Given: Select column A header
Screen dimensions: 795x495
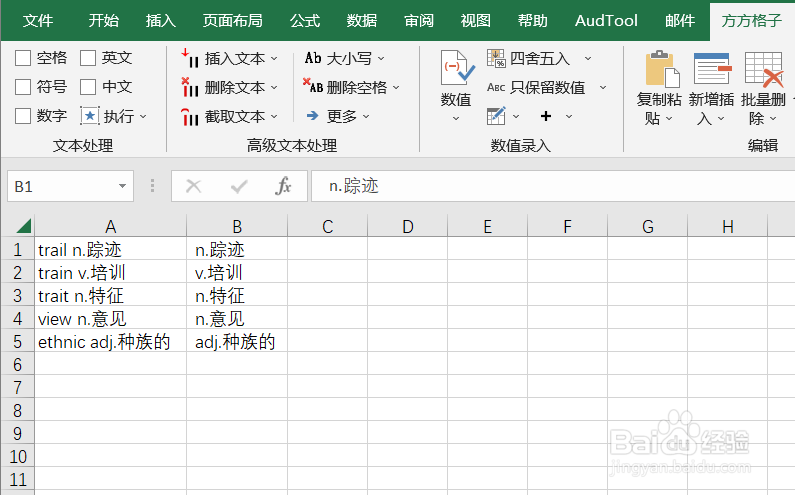Looking at the screenshot, I should [x=111, y=226].
